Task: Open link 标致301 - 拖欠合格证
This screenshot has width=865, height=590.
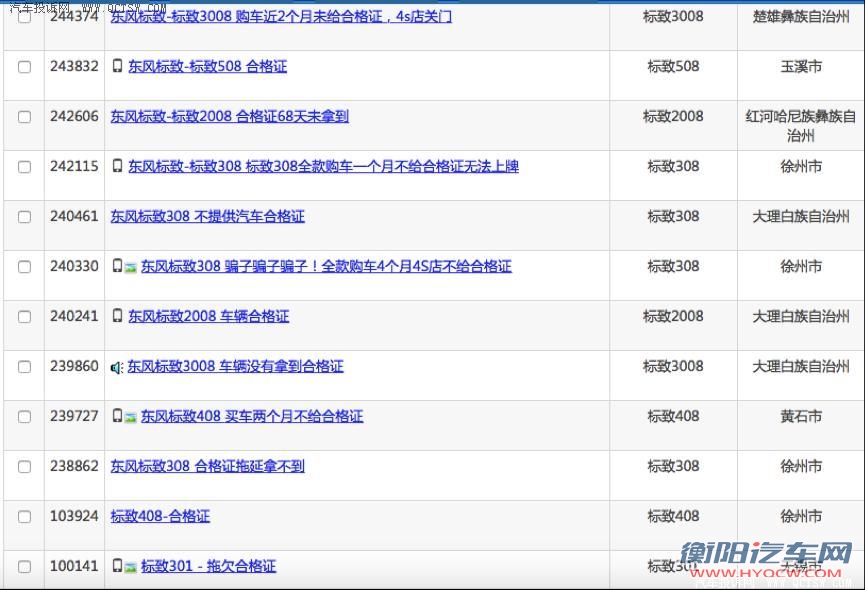Action: click(209, 566)
